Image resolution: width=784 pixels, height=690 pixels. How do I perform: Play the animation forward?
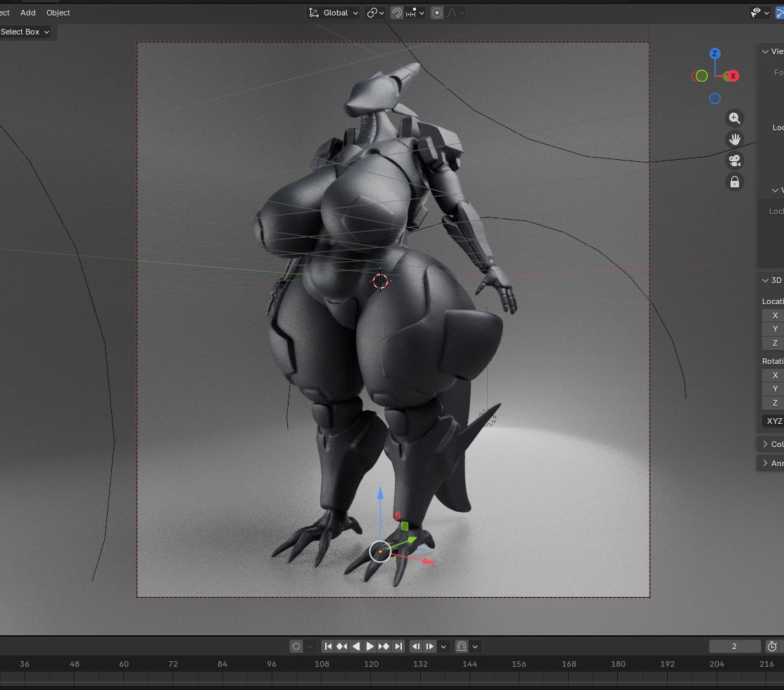[x=370, y=646]
